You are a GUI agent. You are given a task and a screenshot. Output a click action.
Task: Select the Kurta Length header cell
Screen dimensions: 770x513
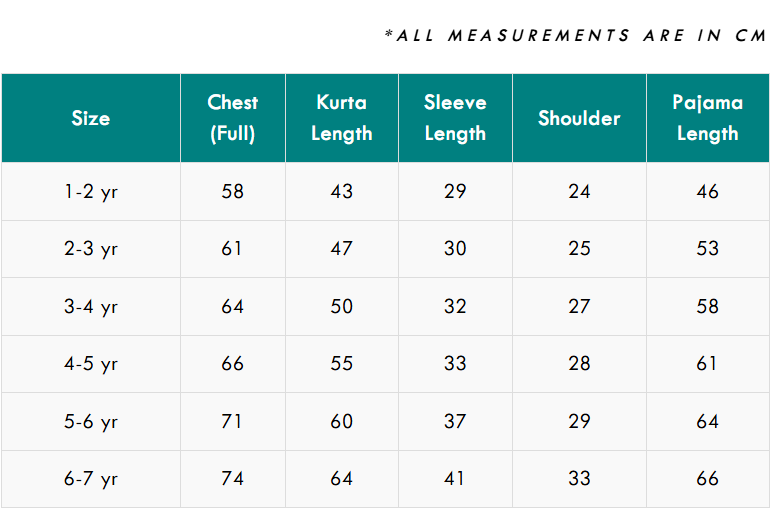click(x=341, y=118)
